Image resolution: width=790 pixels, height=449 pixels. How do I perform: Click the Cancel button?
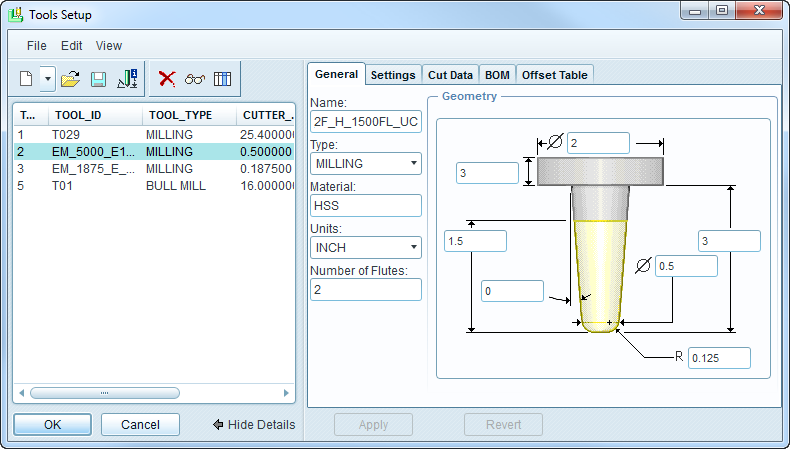click(x=140, y=425)
